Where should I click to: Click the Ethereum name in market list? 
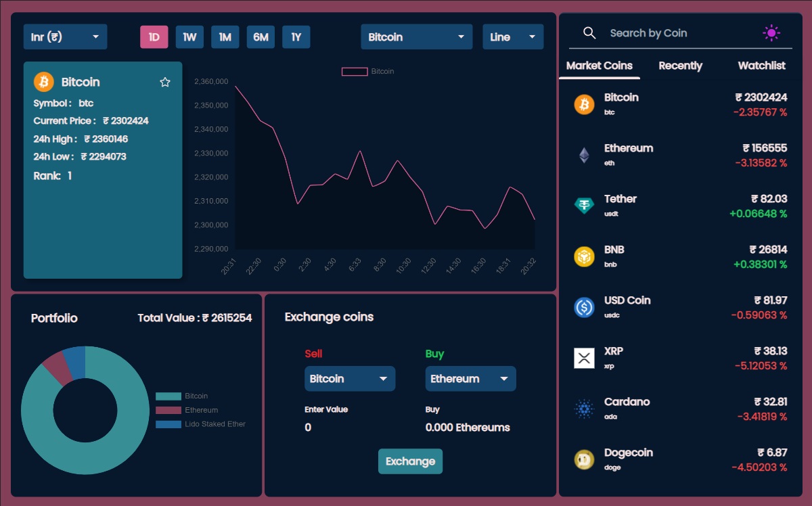pos(629,148)
